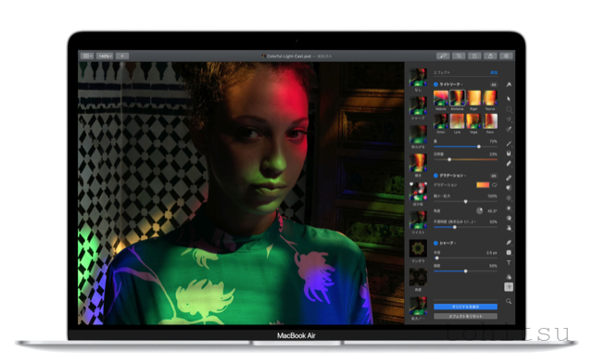Select the Pavo light leak preset
Screen dimensions: 593x364
(490, 121)
